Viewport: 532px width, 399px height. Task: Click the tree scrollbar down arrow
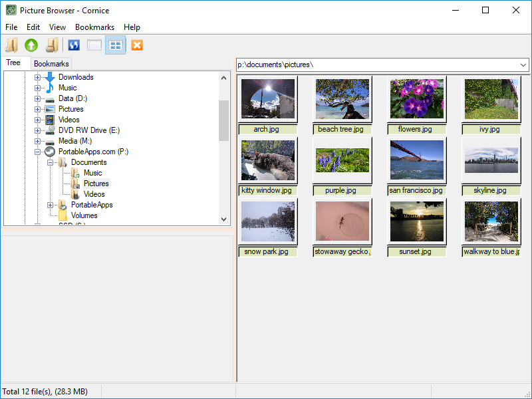coord(224,220)
